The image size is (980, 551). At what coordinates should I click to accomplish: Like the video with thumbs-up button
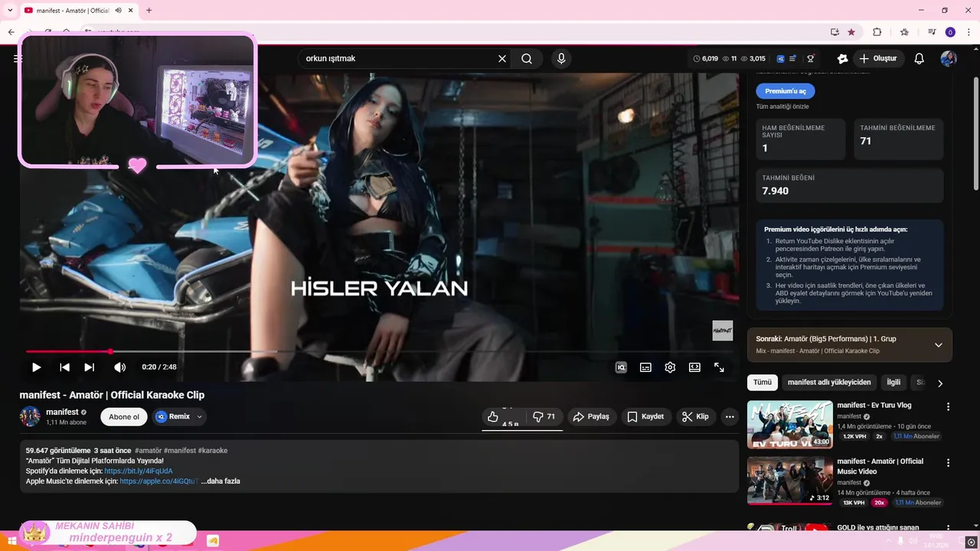click(501, 417)
